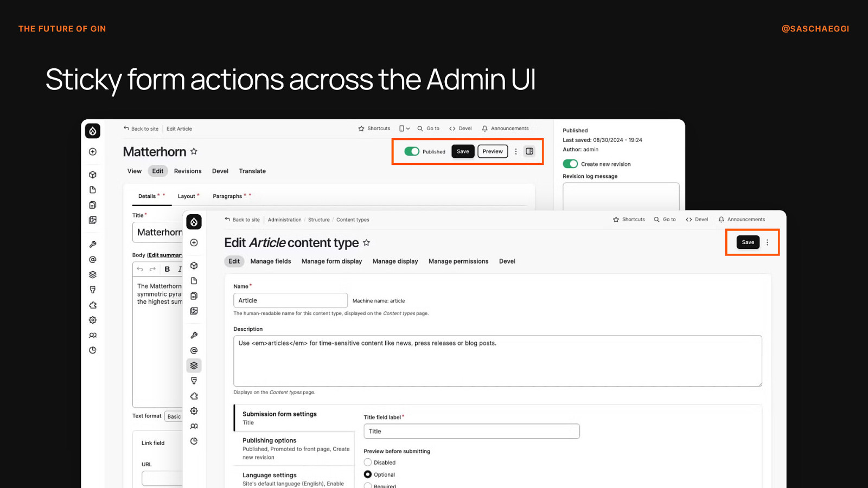
Task: Open the Manage permissions tab
Action: (x=458, y=261)
